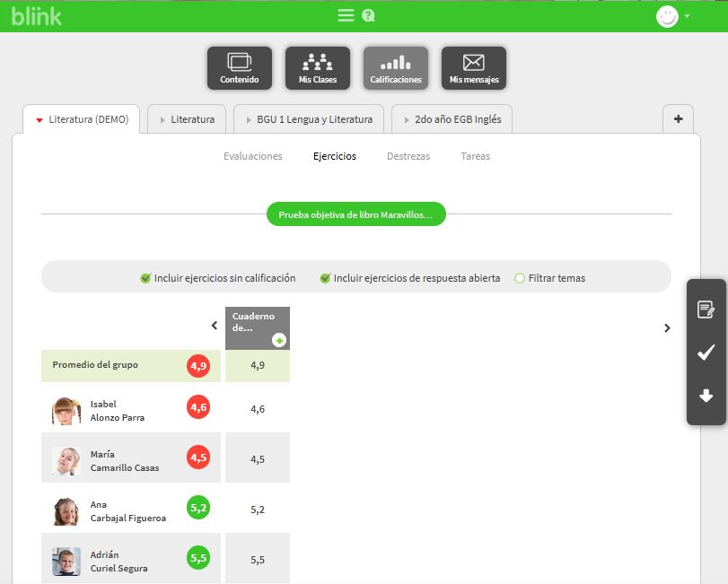Viewport: 728px width, 584px height.
Task: Switch to the Evaluaciones tab
Action: tap(252, 156)
